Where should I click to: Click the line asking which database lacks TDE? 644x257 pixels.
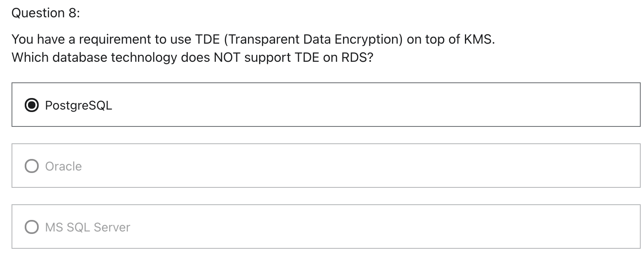192,57
